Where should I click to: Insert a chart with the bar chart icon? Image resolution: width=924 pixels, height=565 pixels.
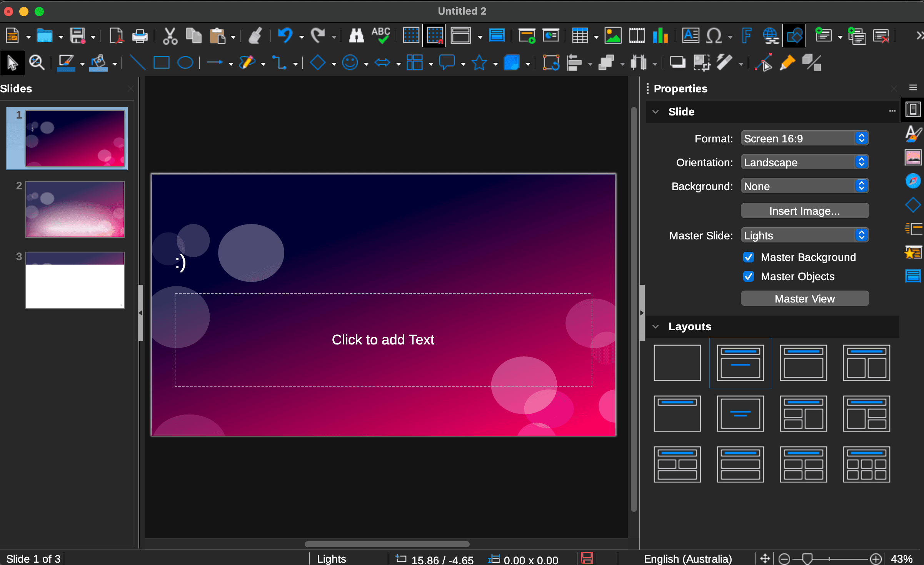660,36
